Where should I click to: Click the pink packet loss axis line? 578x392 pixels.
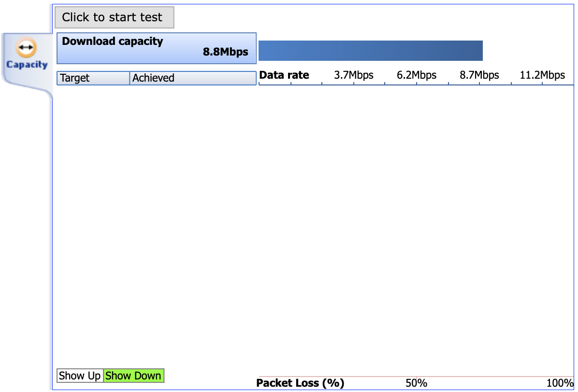coord(417,377)
